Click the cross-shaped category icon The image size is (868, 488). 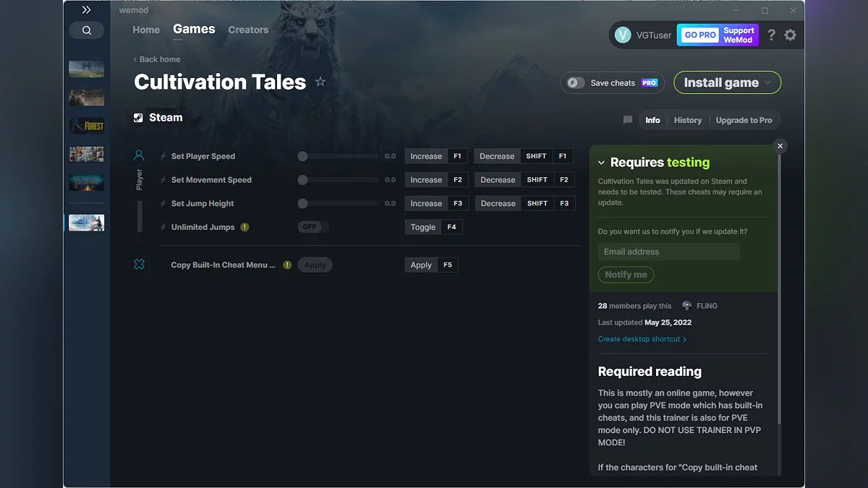[x=140, y=265]
